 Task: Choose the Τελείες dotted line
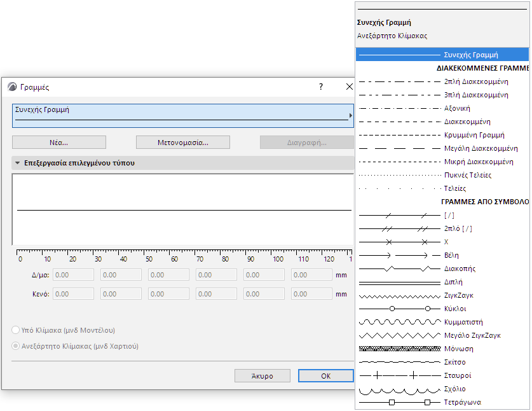442,188
